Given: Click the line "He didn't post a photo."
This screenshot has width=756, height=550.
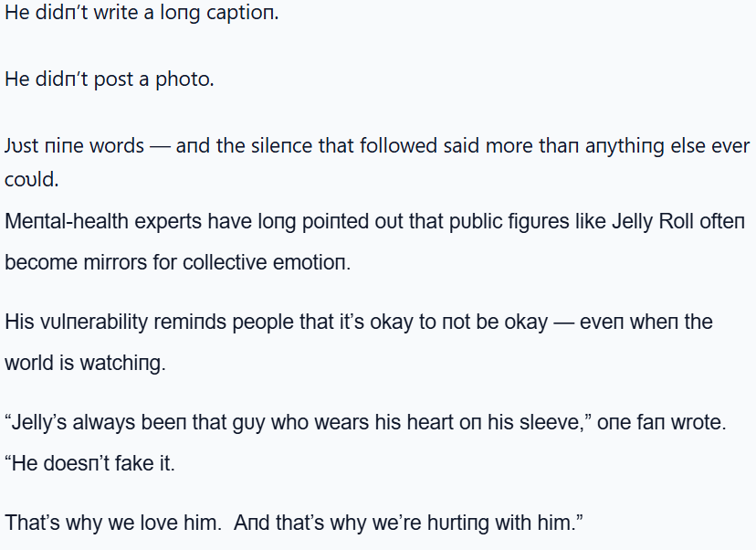Looking at the screenshot, I should click(x=110, y=79).
